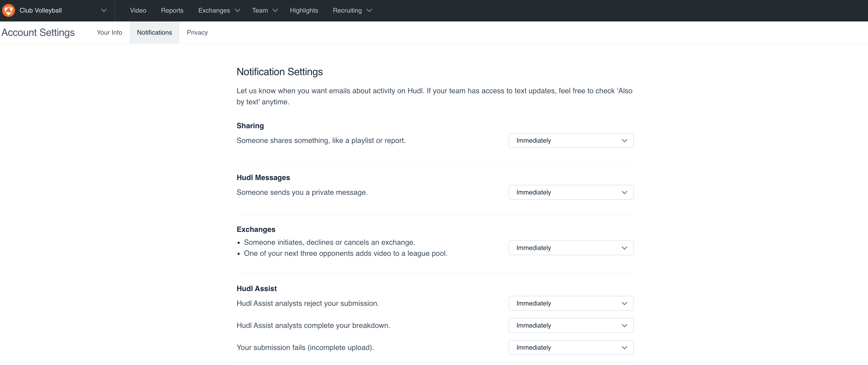
Task: Change the frequency for completed Hudl Assist breakdowns
Action: [x=571, y=325]
